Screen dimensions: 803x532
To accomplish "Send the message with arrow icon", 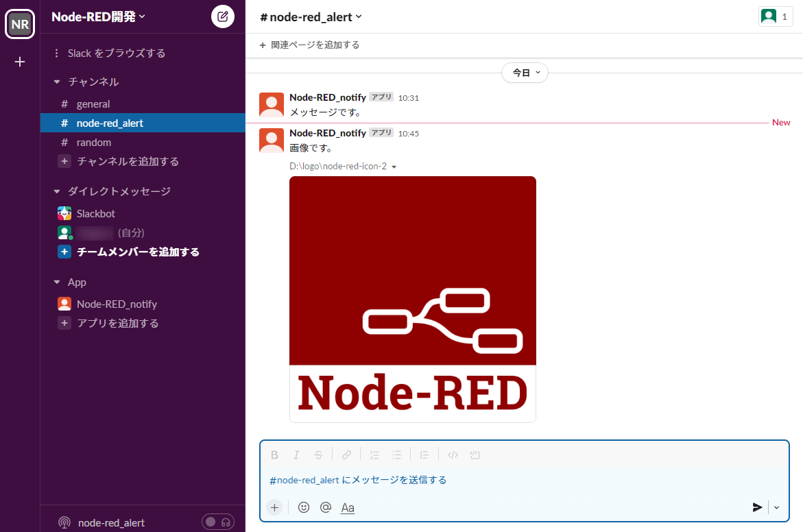I will pyautogui.click(x=758, y=507).
